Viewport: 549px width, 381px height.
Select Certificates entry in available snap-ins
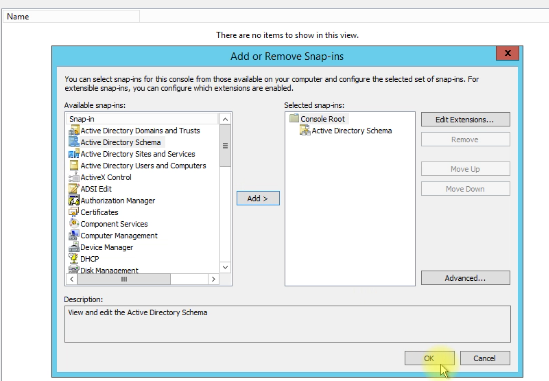(x=99, y=212)
